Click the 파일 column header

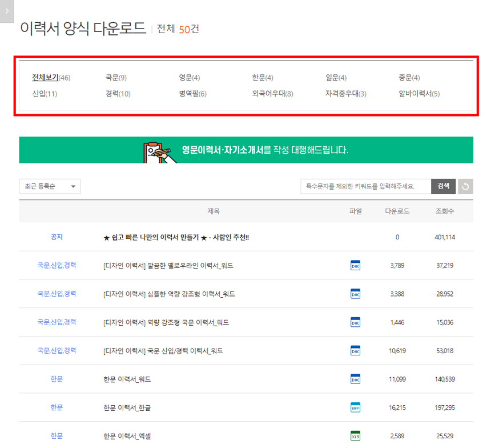(356, 211)
